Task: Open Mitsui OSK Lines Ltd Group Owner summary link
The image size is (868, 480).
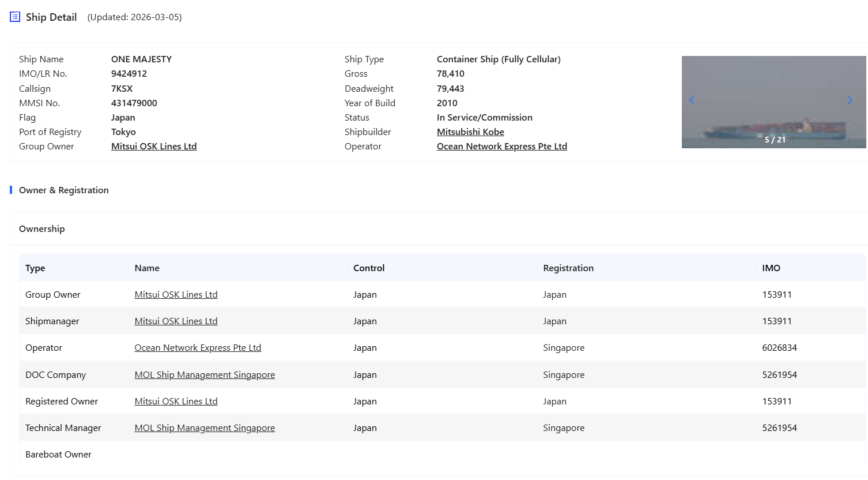Action: (154, 147)
